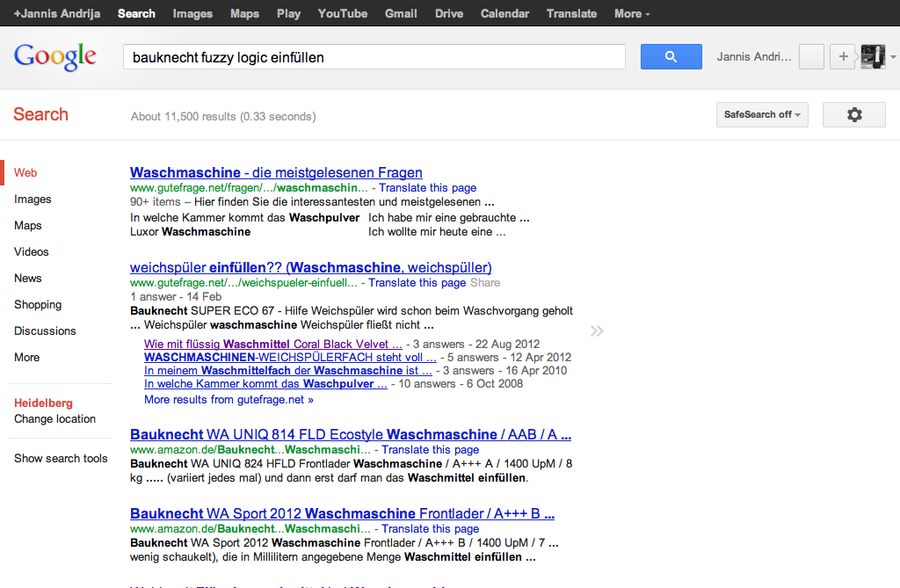Show preview arrows beside gutefrage result

point(597,330)
